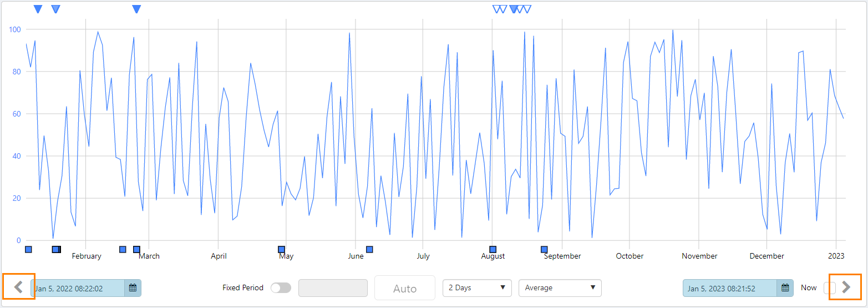Click the leftmost square marker below the chart

pyautogui.click(x=28, y=249)
